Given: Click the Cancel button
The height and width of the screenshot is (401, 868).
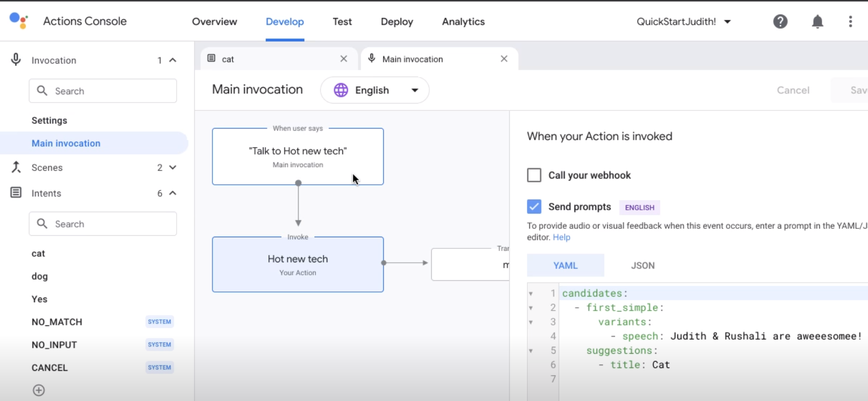Looking at the screenshot, I should pyautogui.click(x=793, y=90).
